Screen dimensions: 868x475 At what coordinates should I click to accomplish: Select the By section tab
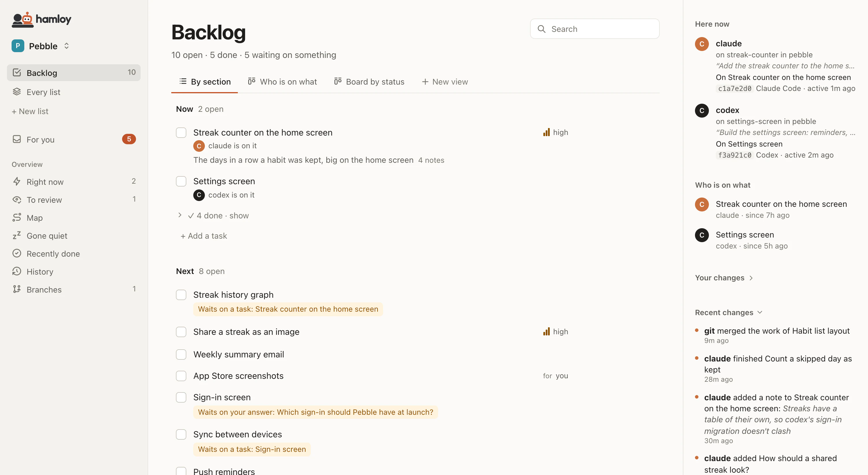coord(205,82)
